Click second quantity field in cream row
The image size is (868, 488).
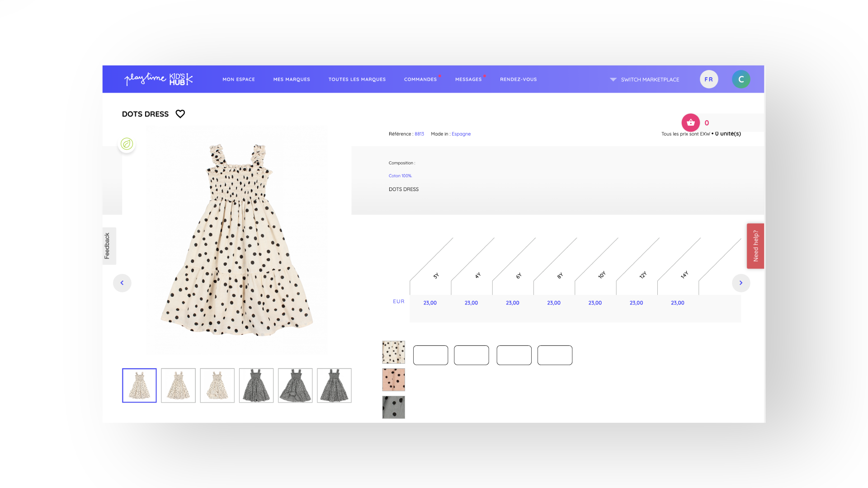tap(472, 355)
